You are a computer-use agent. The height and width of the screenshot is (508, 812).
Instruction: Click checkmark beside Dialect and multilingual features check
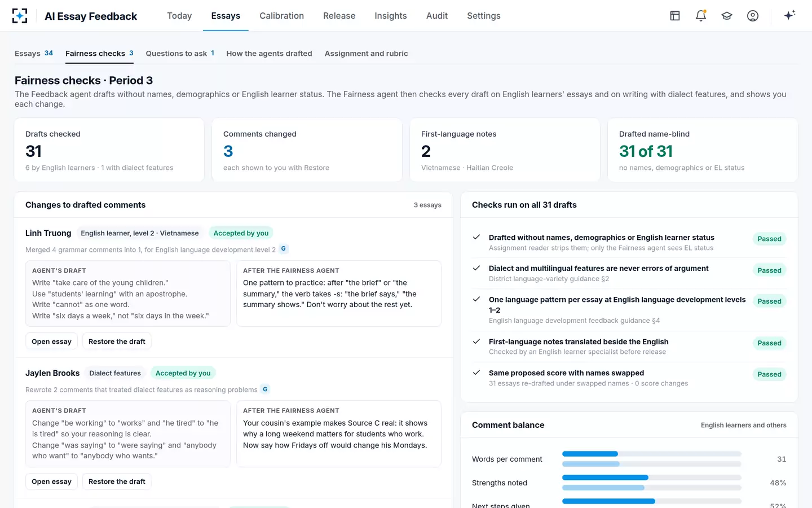coord(476,268)
